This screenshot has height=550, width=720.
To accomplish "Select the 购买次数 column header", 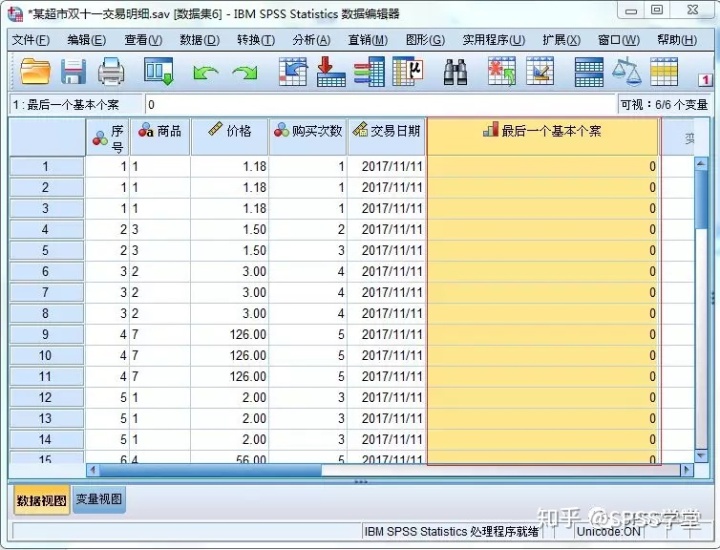I will pyautogui.click(x=308, y=137).
